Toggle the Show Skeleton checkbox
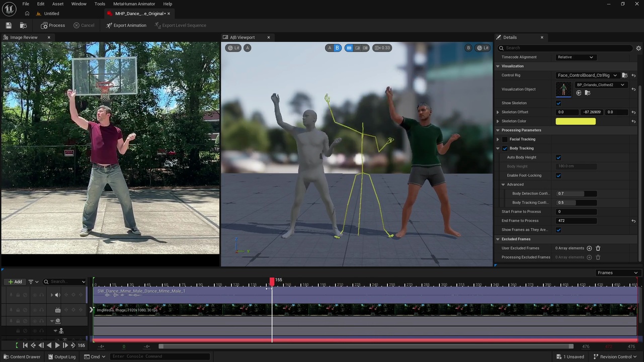The height and width of the screenshot is (362, 644). tap(558, 103)
